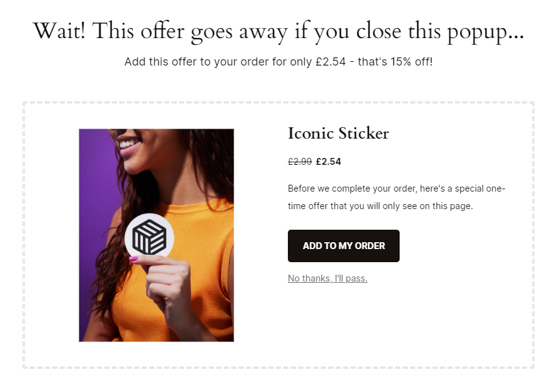Click the "Wait! This offer goes away" headline
The width and height of the screenshot is (557, 392).
[278, 31]
